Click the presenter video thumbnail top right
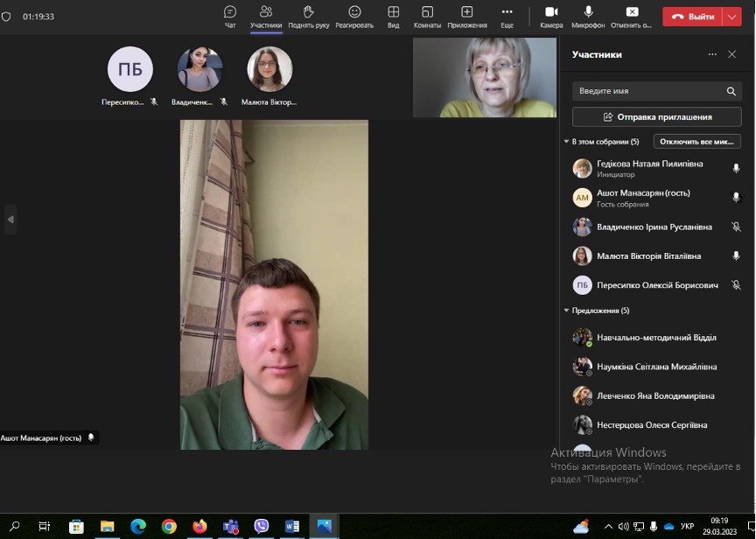Screen dimensions: 756x539 tap(485, 78)
